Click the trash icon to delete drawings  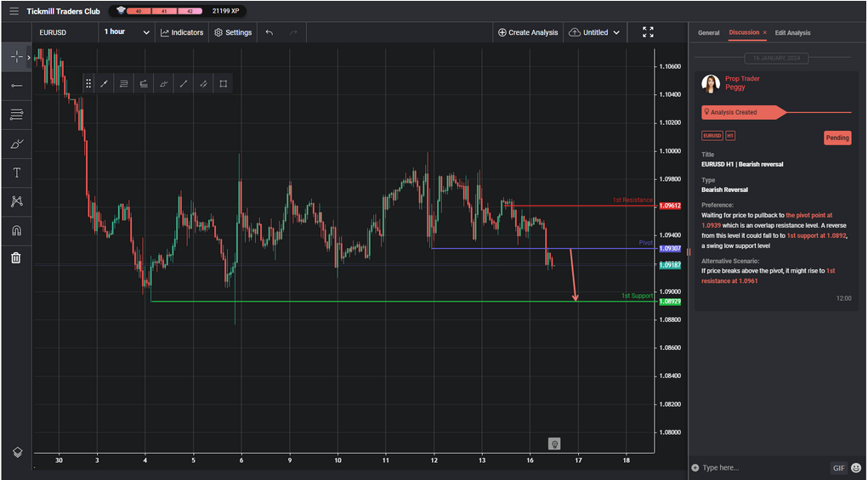click(x=16, y=257)
